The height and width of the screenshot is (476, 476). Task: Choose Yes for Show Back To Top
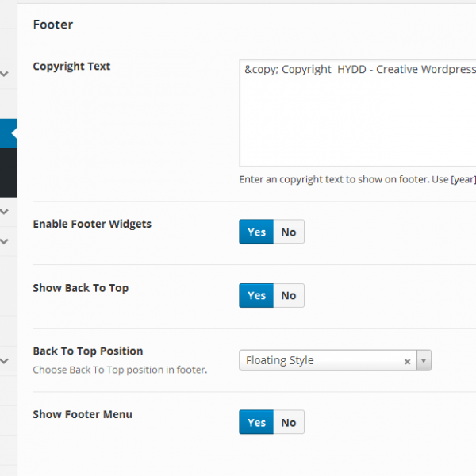[x=256, y=295]
